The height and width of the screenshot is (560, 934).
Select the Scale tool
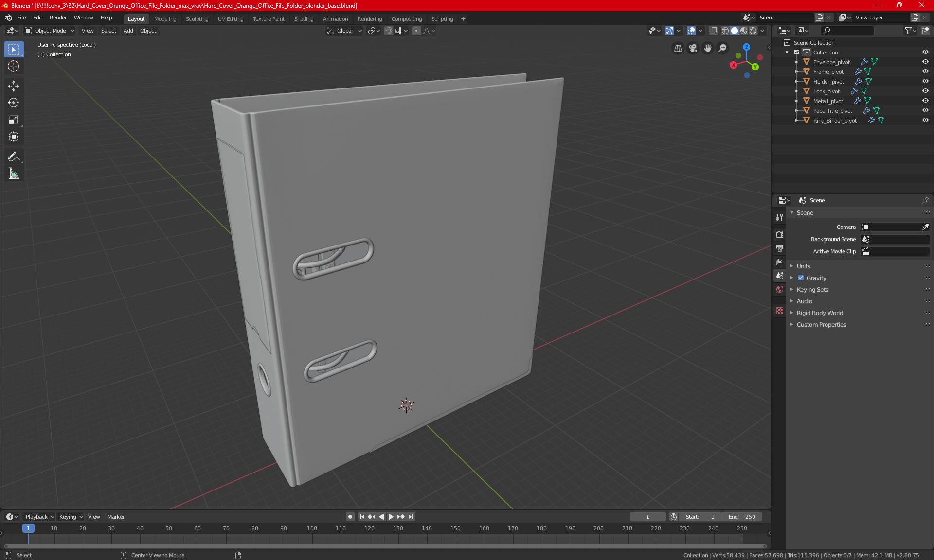14,120
